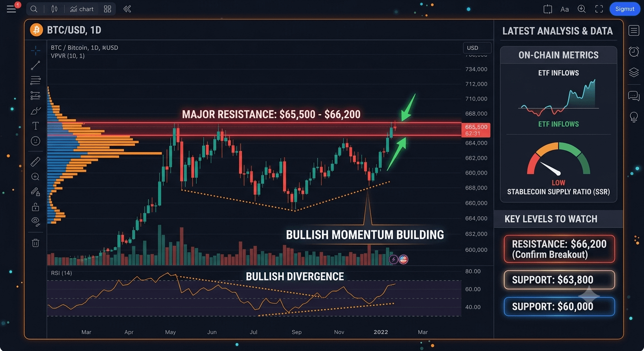Open the ideas lightbulb icon
This screenshot has width=644, height=351.
(634, 117)
